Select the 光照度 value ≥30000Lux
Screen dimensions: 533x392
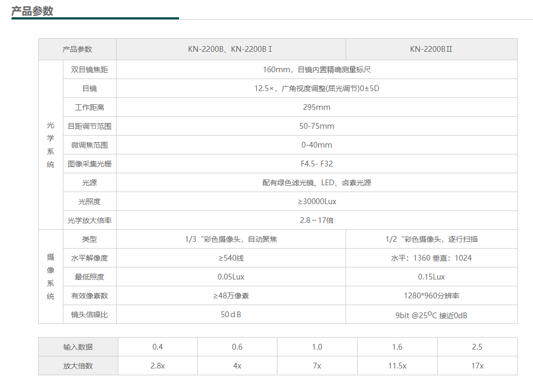pyautogui.click(x=316, y=201)
